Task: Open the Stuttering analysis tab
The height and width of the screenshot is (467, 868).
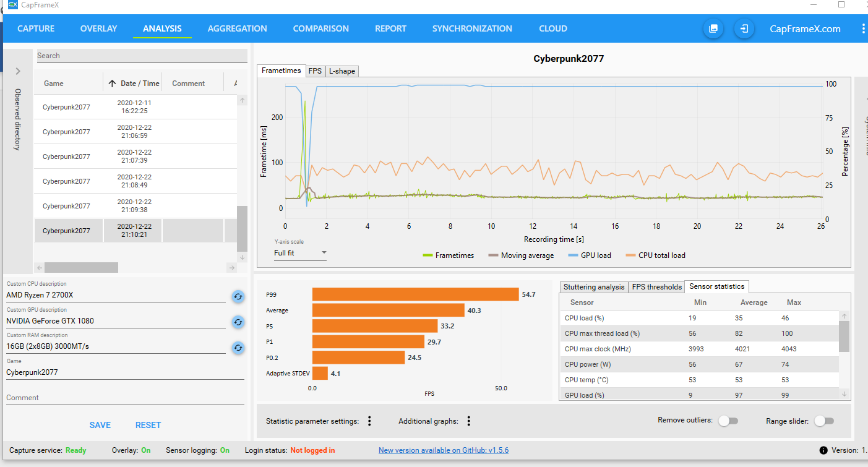Action: tap(594, 287)
